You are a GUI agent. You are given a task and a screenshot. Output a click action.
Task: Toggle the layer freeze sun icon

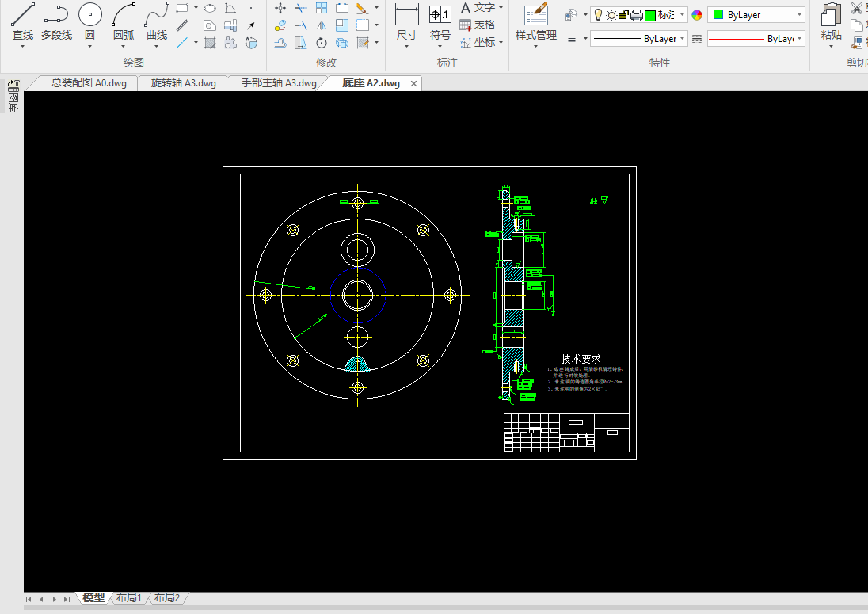[611, 16]
